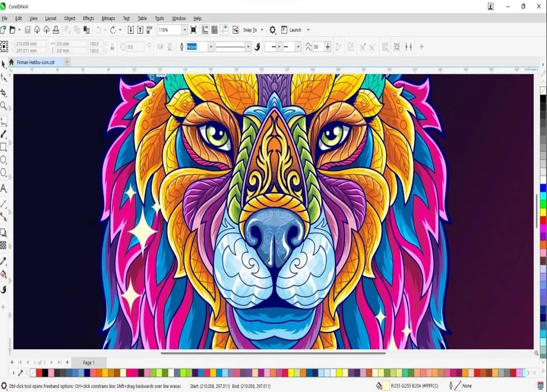The height and width of the screenshot is (392, 547).
Task: Expand the Open folder dropdown arrow
Action: tap(19, 30)
